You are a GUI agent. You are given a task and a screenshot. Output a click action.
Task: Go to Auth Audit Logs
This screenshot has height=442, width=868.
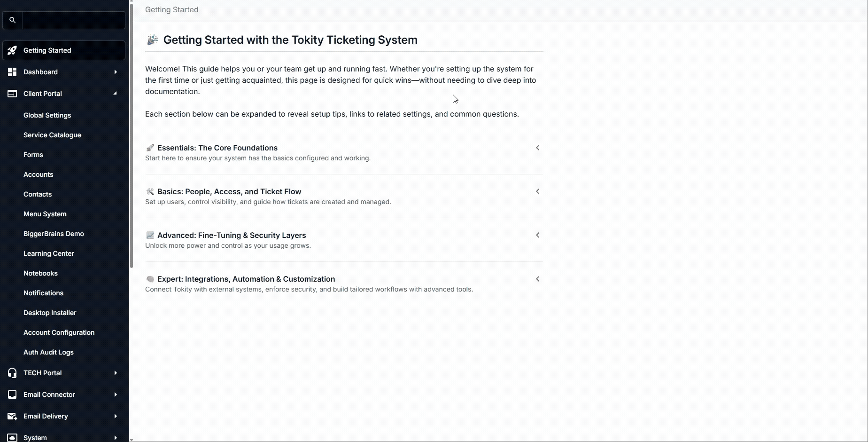pos(48,352)
